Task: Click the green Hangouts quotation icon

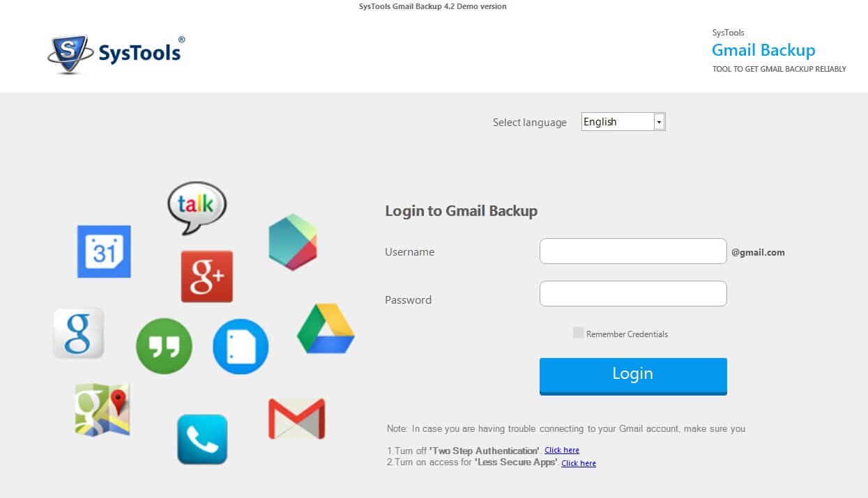Action: pyautogui.click(x=165, y=346)
